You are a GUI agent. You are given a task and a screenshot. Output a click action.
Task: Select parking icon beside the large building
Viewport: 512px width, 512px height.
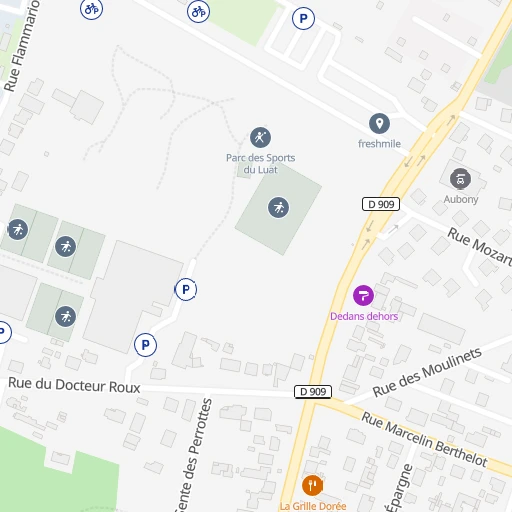coord(186,289)
